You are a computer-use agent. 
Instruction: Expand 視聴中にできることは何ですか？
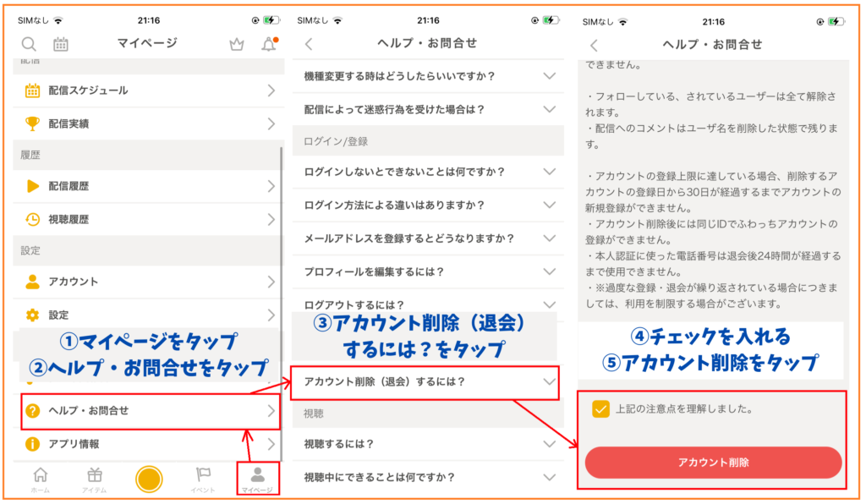click(428, 477)
